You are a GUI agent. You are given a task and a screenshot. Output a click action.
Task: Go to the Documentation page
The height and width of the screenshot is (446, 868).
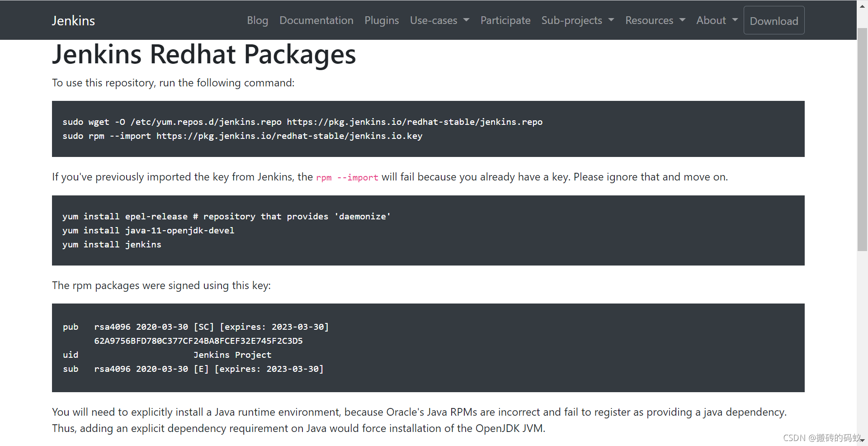click(x=316, y=20)
